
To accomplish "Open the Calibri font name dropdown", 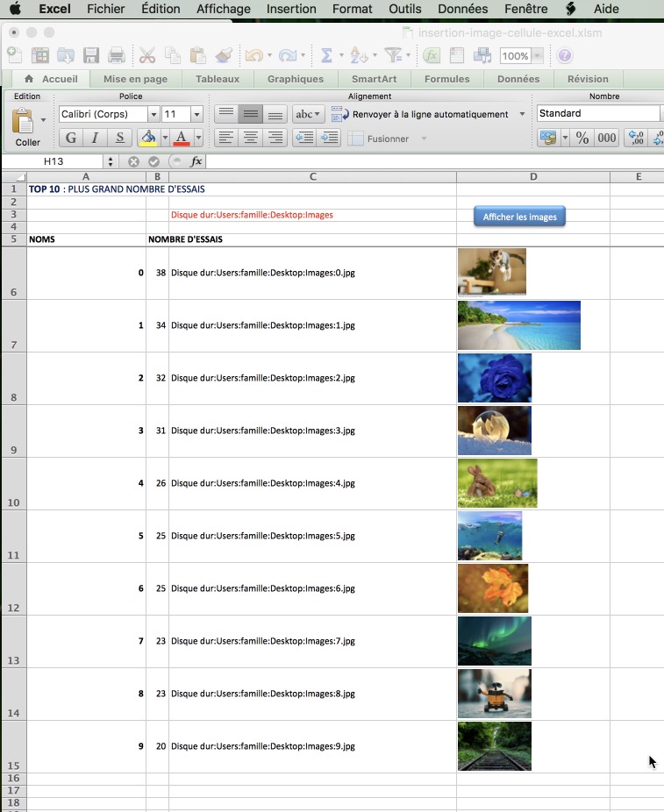I will point(154,114).
